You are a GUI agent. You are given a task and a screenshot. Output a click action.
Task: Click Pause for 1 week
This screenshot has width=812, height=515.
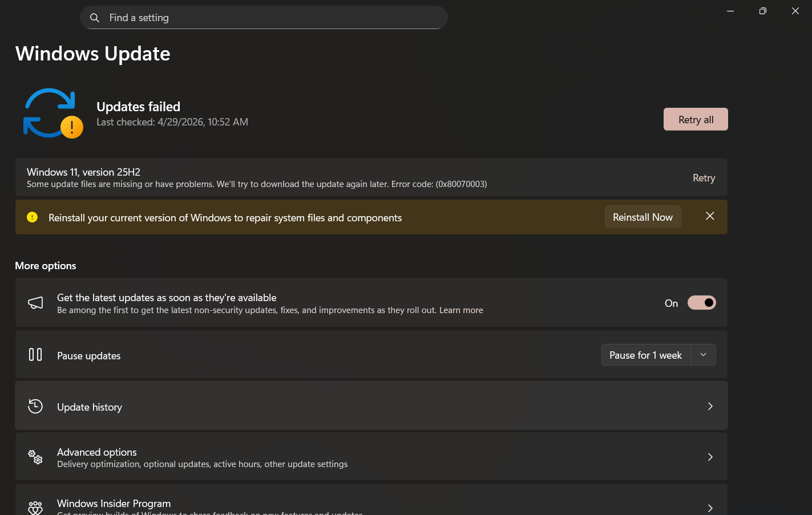coord(646,355)
